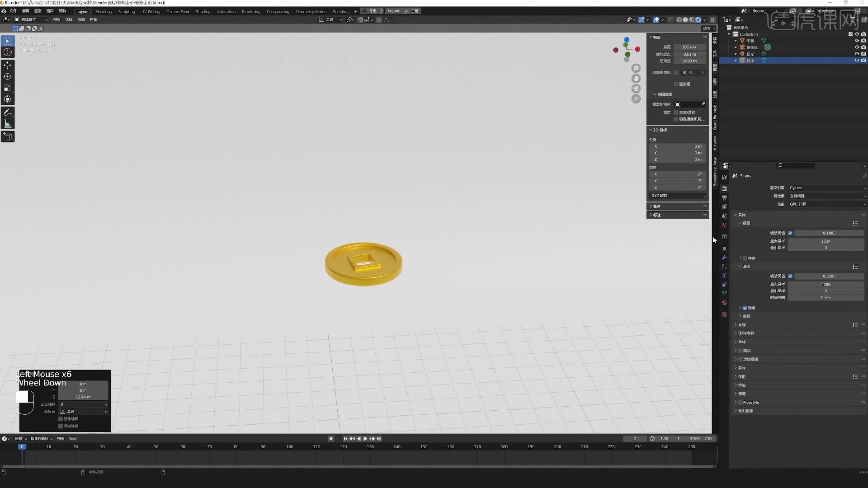Select the Annotate tool
This screenshot has width=868, height=488.
point(8,112)
